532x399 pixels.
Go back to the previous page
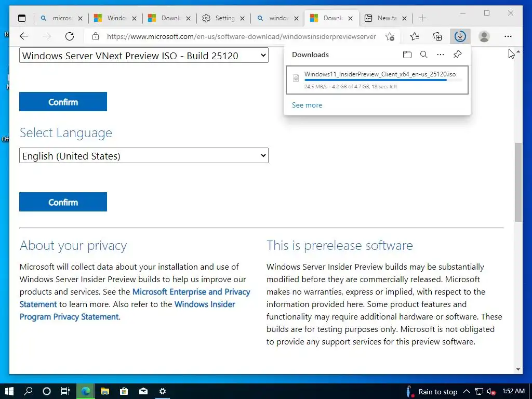tap(24, 36)
